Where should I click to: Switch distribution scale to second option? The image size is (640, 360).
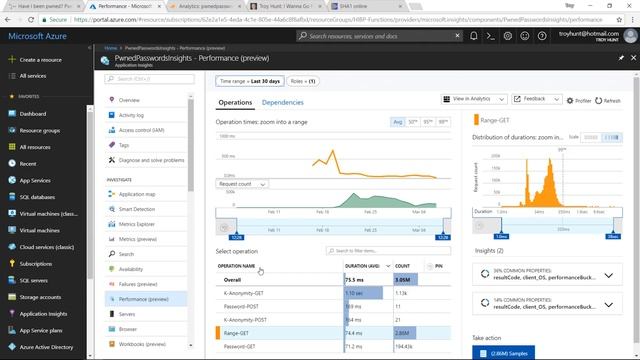point(612,138)
